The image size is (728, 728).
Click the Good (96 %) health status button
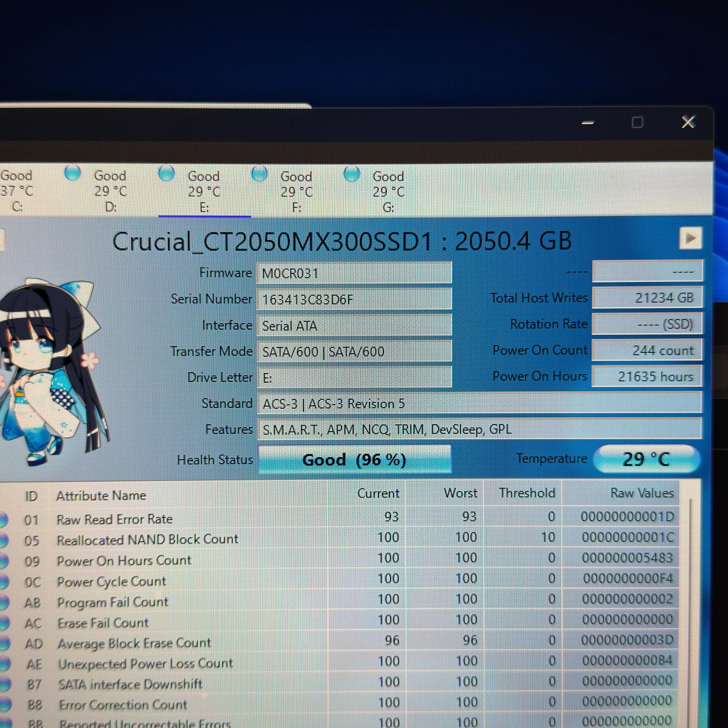[x=354, y=459]
